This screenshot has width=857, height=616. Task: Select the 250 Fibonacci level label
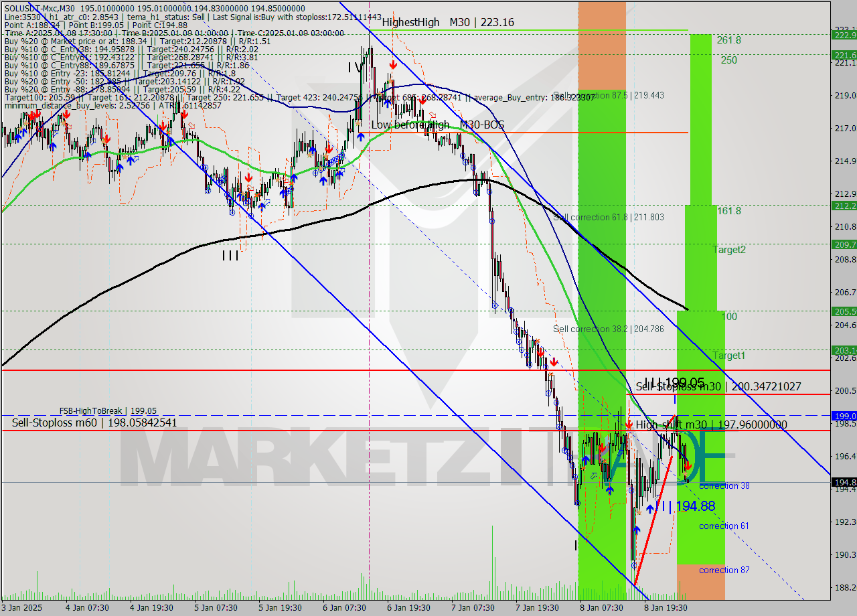729,60
